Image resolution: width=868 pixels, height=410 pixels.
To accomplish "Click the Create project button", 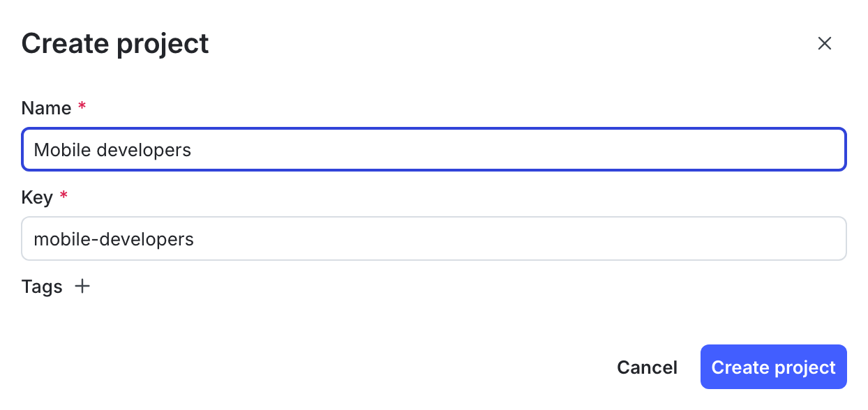I will [x=773, y=367].
